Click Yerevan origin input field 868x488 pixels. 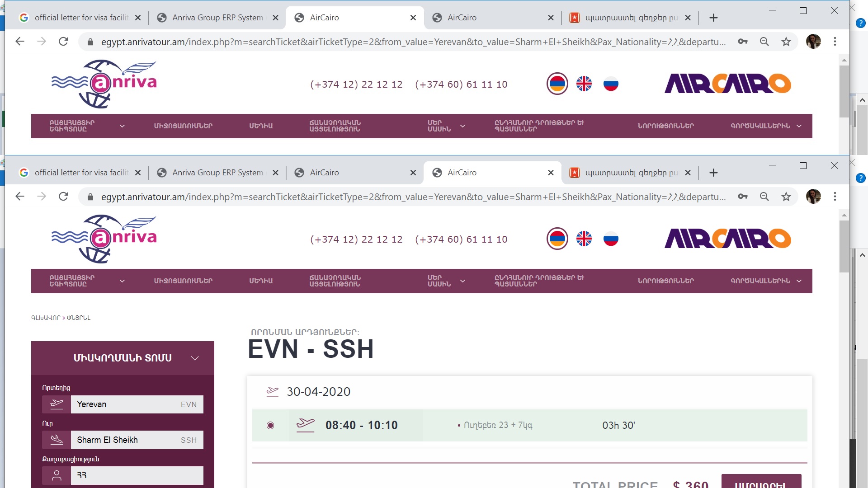pyautogui.click(x=137, y=404)
